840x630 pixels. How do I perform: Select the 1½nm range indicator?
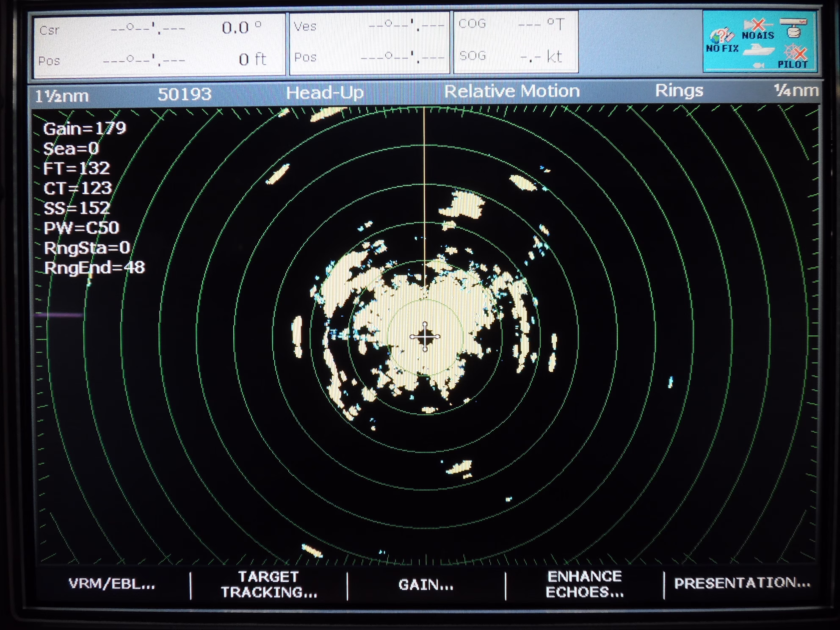click(x=62, y=96)
